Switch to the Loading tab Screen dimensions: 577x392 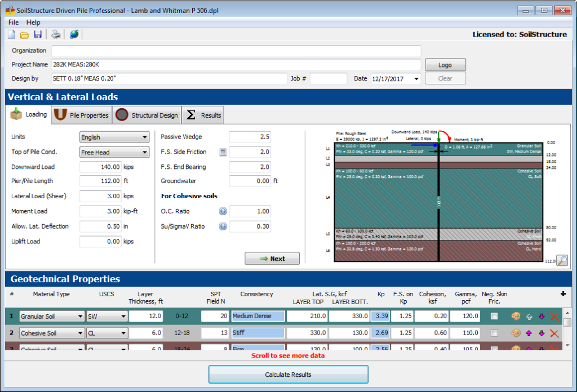tap(29, 115)
